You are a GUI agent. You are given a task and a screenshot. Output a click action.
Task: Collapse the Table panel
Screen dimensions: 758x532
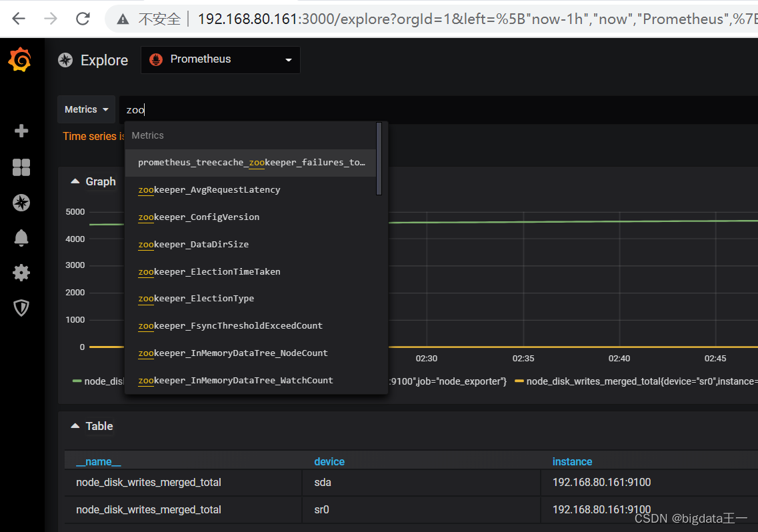(92, 426)
